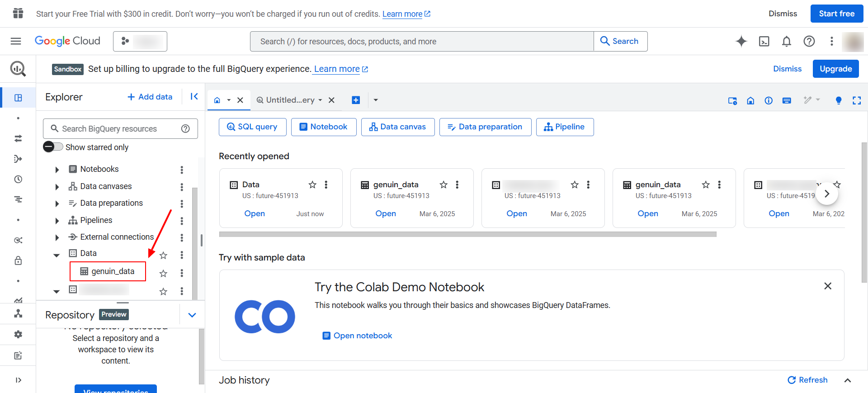Viewport: 868px width, 393px height.
Task: Expand the Pipelines tree node
Action: point(57,221)
